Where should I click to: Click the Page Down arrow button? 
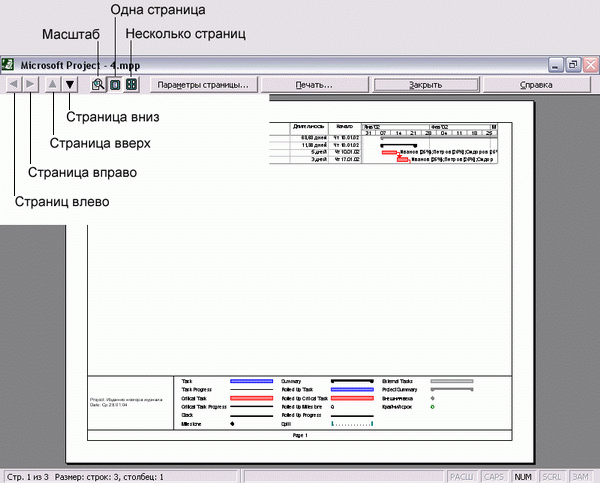pos(70,84)
